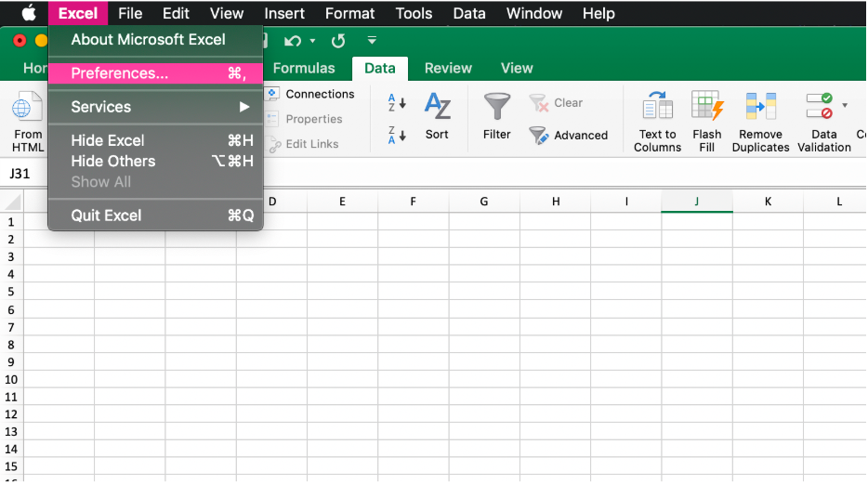The image size is (868, 484).
Task: Select row 10 header
Action: [x=11, y=379]
